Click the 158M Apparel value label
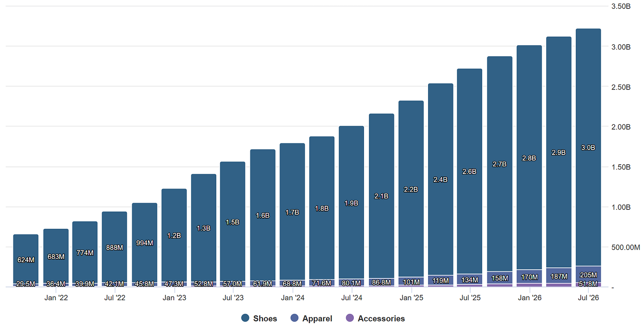Viewport: 644px width, 328px height. pyautogui.click(x=499, y=278)
